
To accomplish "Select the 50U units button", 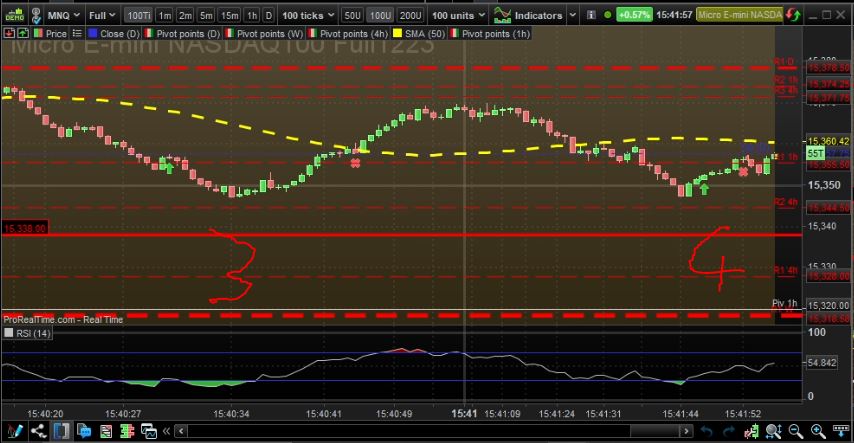I will pyautogui.click(x=352, y=15).
